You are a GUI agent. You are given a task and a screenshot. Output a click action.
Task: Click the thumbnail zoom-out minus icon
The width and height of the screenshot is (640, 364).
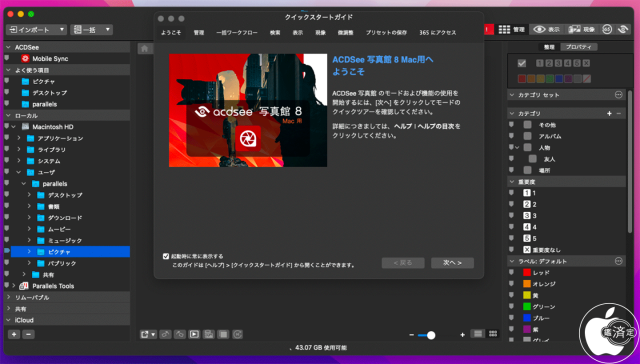pyautogui.click(x=411, y=335)
